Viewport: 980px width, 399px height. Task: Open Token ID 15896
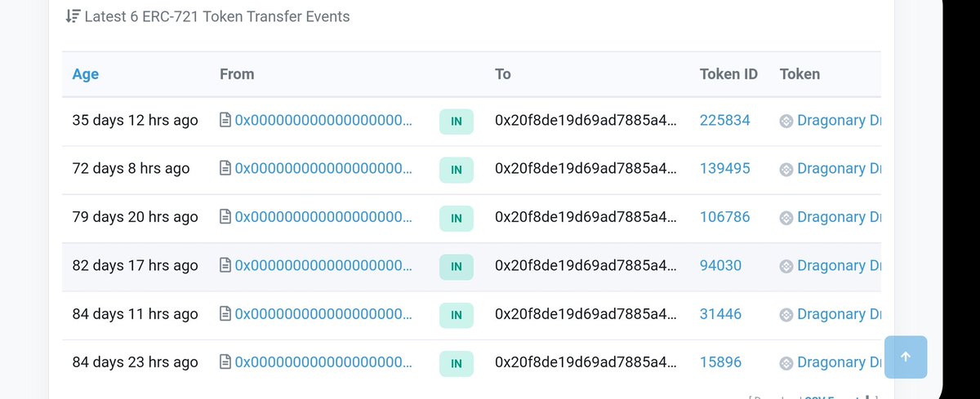click(720, 362)
